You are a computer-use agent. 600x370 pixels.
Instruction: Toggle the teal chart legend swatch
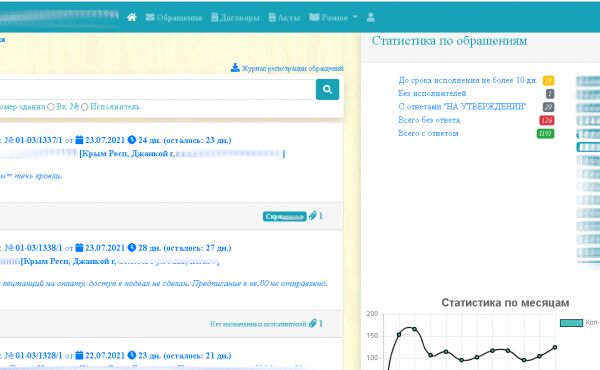click(571, 323)
